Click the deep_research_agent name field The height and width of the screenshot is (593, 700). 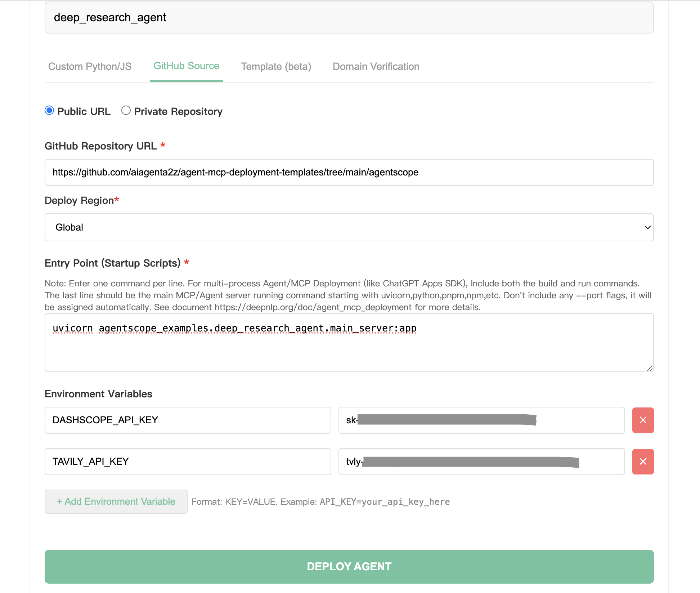pyautogui.click(x=349, y=17)
